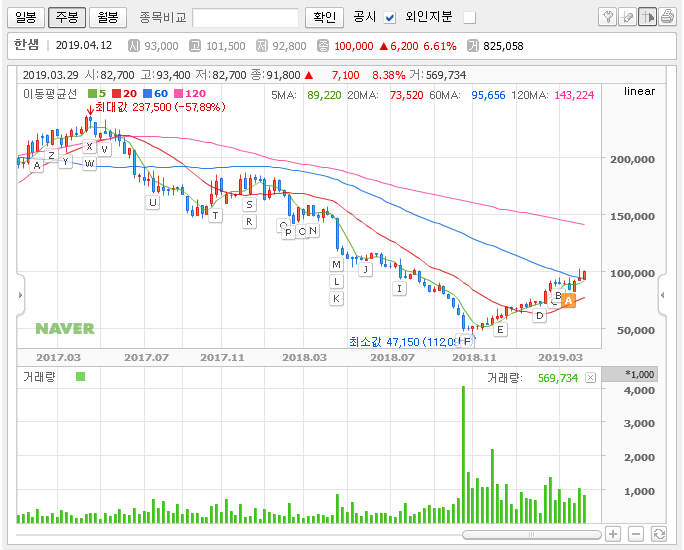Open disclosure marker U
684x550 pixels.
point(153,202)
